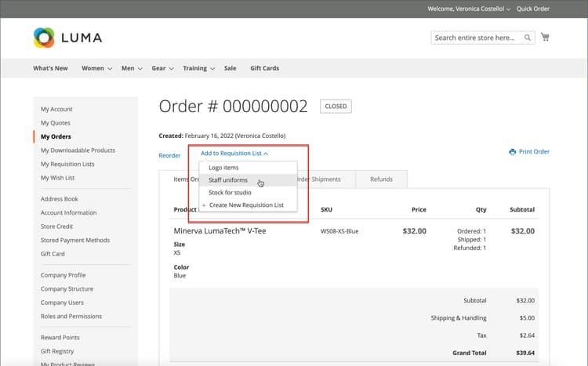Click the Luma logo
The width and height of the screenshot is (588, 366).
(68, 38)
